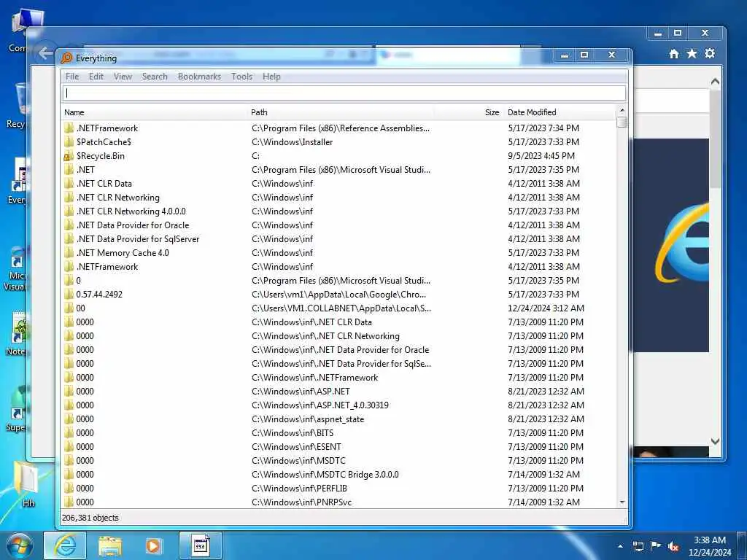The height and width of the screenshot is (560, 747).
Task: Click the results list scroll down arrow
Action: [622, 502]
